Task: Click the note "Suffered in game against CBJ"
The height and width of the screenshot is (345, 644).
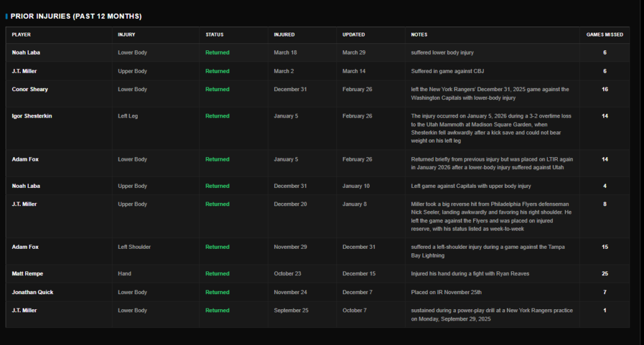Action: pyautogui.click(x=447, y=71)
